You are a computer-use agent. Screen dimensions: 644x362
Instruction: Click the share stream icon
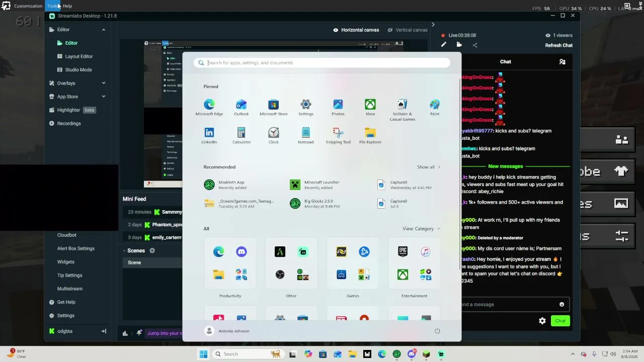coord(475,45)
